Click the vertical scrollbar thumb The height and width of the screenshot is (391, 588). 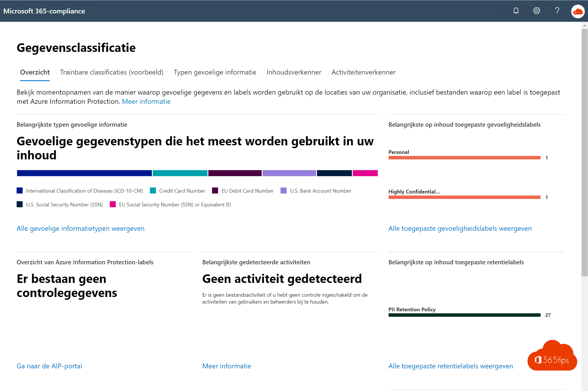(585, 152)
